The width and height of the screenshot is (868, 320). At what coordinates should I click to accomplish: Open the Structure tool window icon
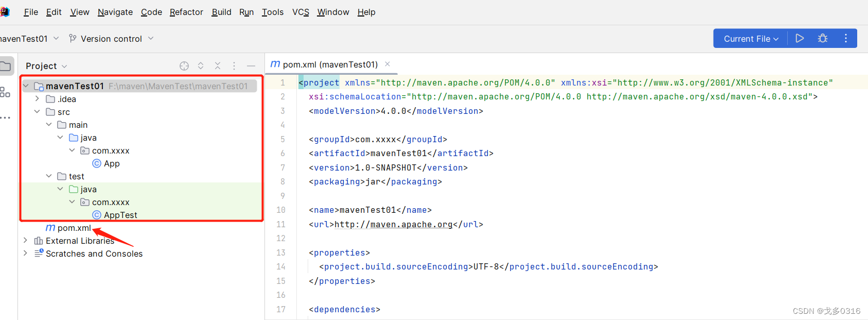point(5,92)
